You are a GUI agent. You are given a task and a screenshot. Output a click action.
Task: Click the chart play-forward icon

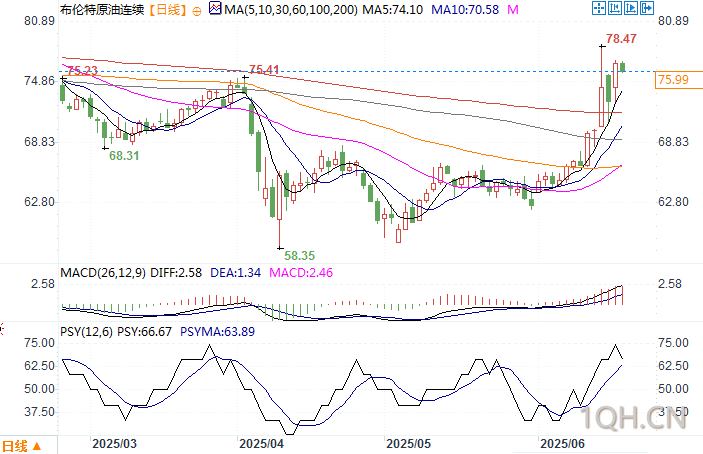(631, 8)
